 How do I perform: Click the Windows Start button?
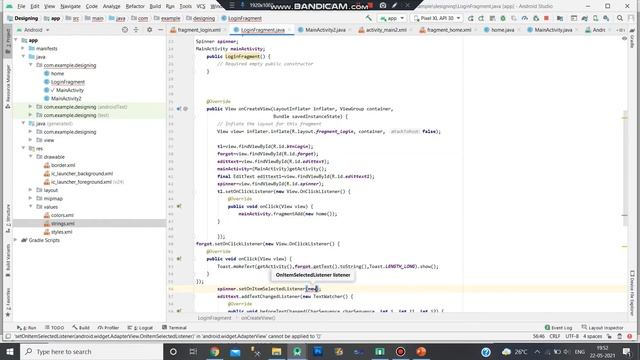click(9, 351)
